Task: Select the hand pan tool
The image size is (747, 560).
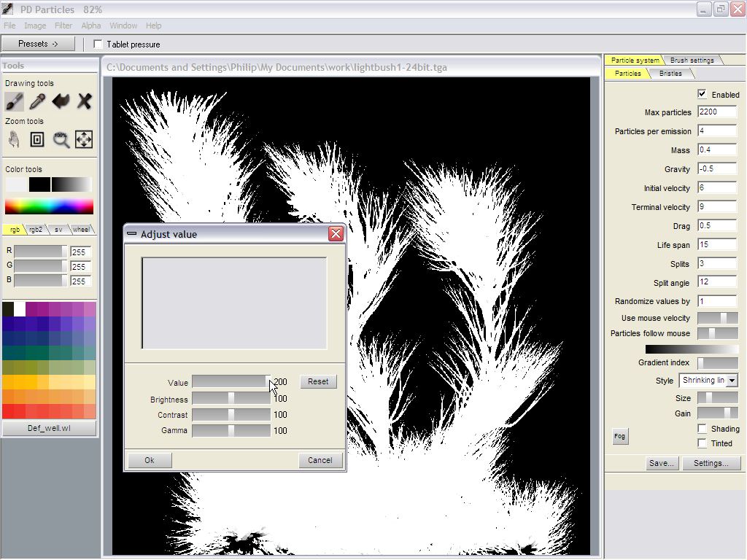Action: click(14, 139)
